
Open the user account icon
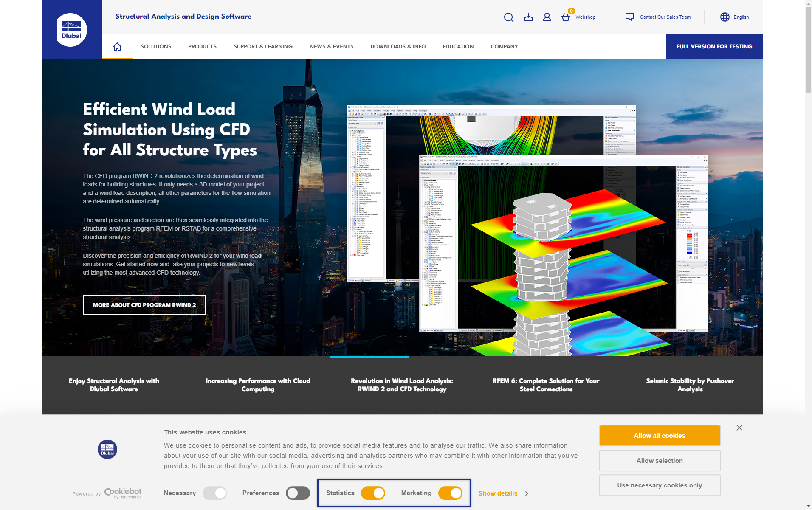point(547,17)
